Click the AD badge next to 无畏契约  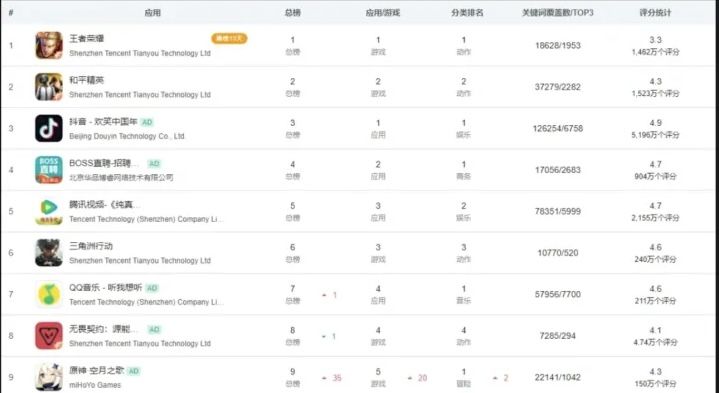(x=154, y=329)
